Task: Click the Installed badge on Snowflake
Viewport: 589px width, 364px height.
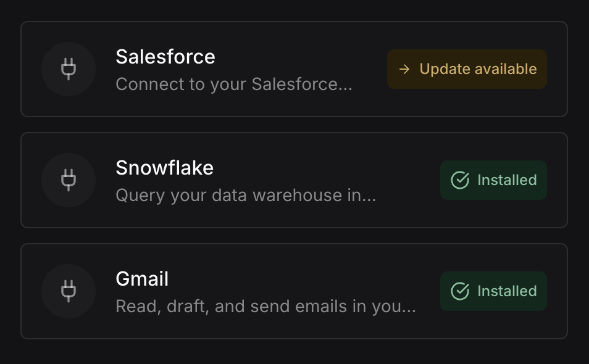Action: click(493, 180)
